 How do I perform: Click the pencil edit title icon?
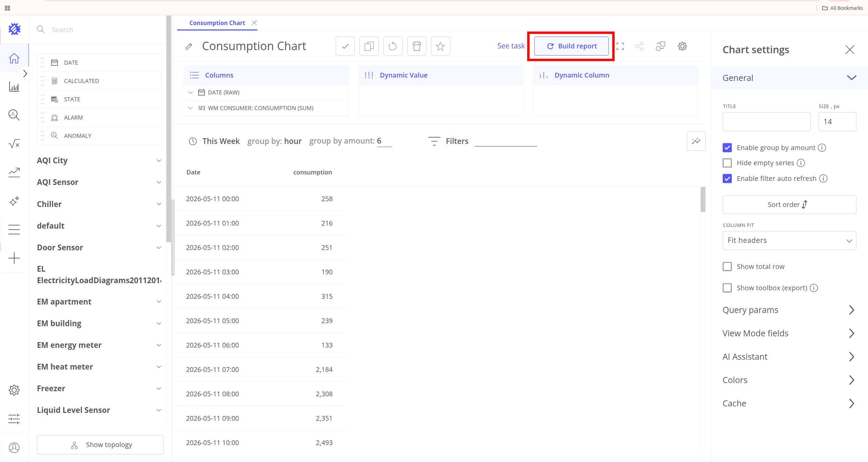pos(189,46)
